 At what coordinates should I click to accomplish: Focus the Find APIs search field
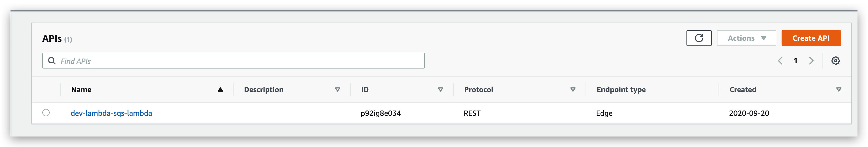tap(233, 61)
